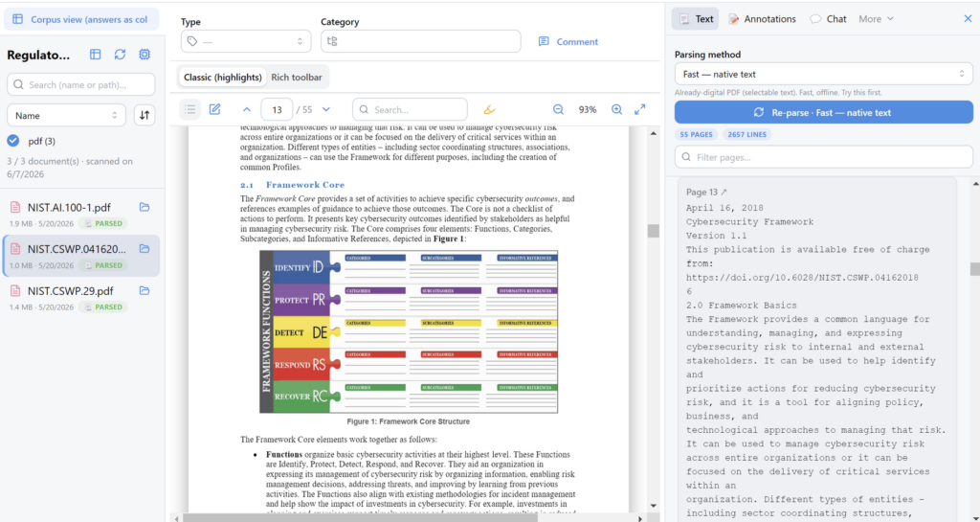The height and width of the screenshot is (522, 980).
Task: Click Re-parse · Fast — native text
Action: 824,112
